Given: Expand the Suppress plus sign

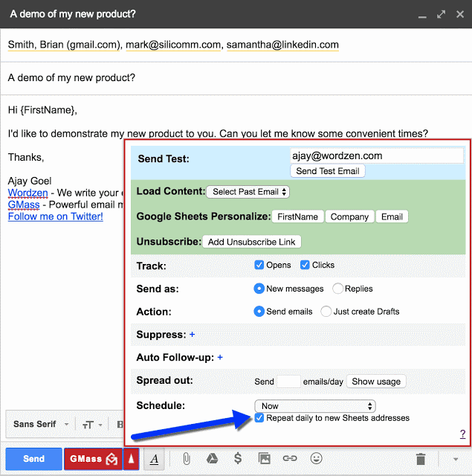Looking at the screenshot, I should (192, 335).
